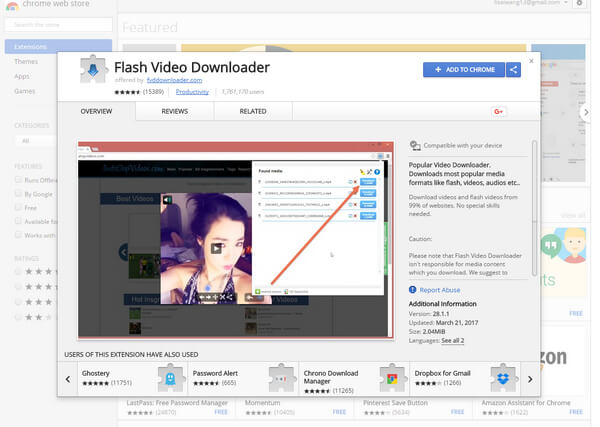Click the Report Abuse link
Viewport: 600px width, 427px height.
coord(440,290)
